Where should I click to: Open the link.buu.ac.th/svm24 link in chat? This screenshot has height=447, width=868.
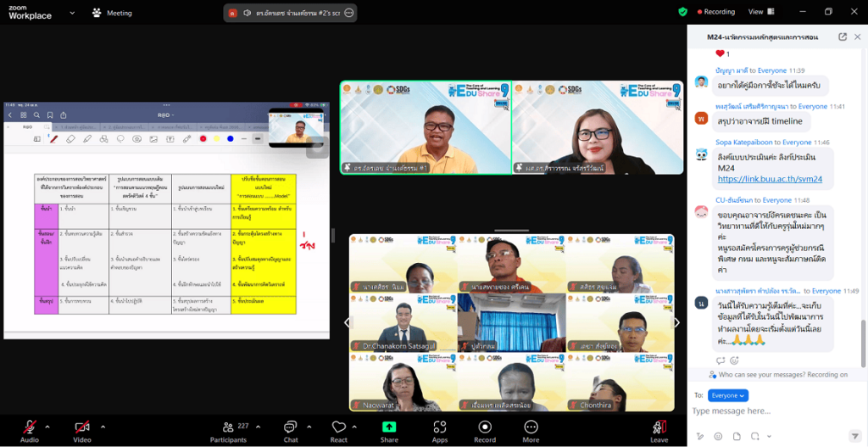pyautogui.click(x=770, y=179)
